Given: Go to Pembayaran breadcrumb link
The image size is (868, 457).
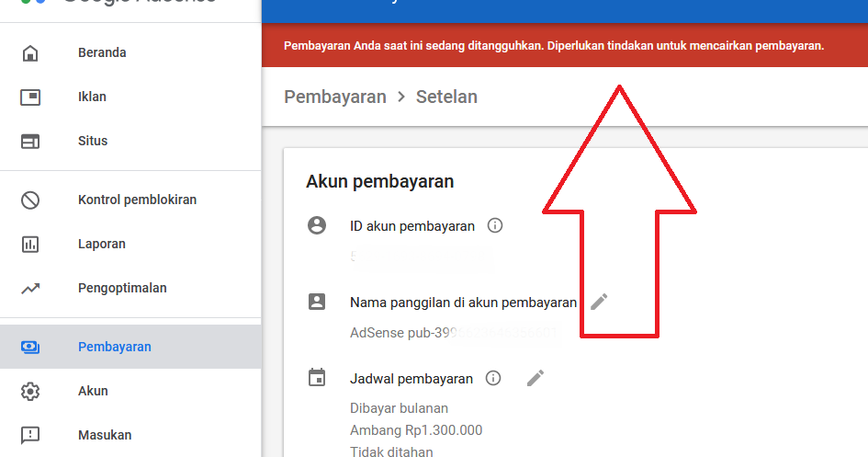Looking at the screenshot, I should 335,97.
